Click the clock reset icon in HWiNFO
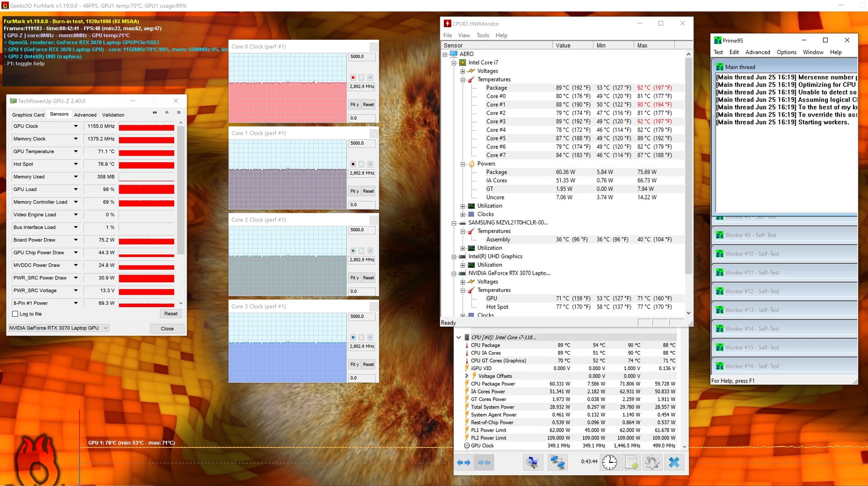Viewport: 868px width, 486px height. coord(609,462)
